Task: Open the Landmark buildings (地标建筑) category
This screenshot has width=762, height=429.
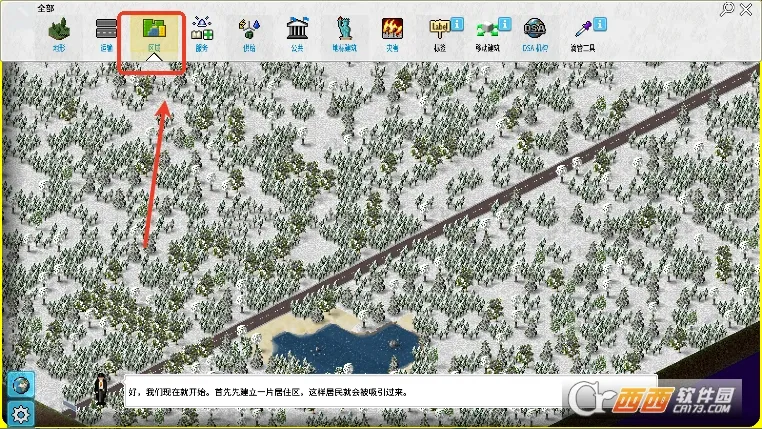Action: point(345,34)
